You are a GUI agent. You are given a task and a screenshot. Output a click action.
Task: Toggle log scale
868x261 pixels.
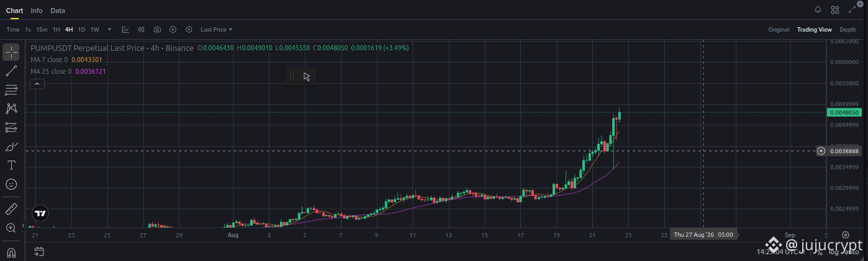(x=834, y=252)
